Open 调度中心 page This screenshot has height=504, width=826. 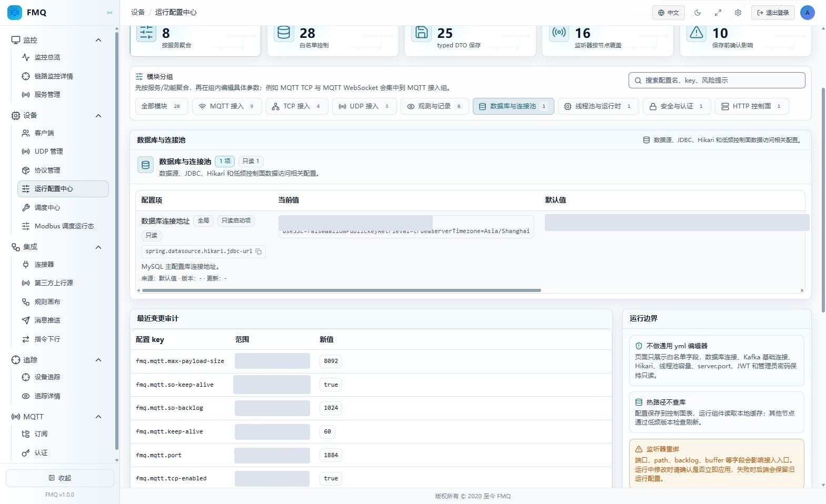click(63, 208)
